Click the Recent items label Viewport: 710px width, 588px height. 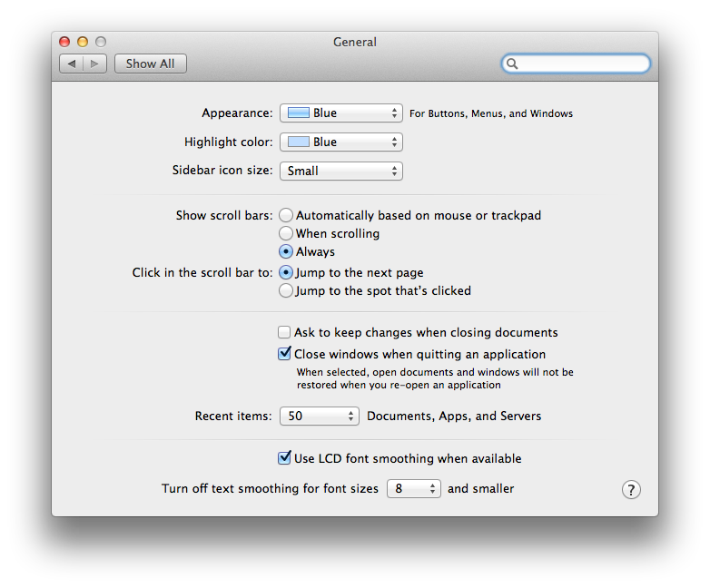coord(233,416)
